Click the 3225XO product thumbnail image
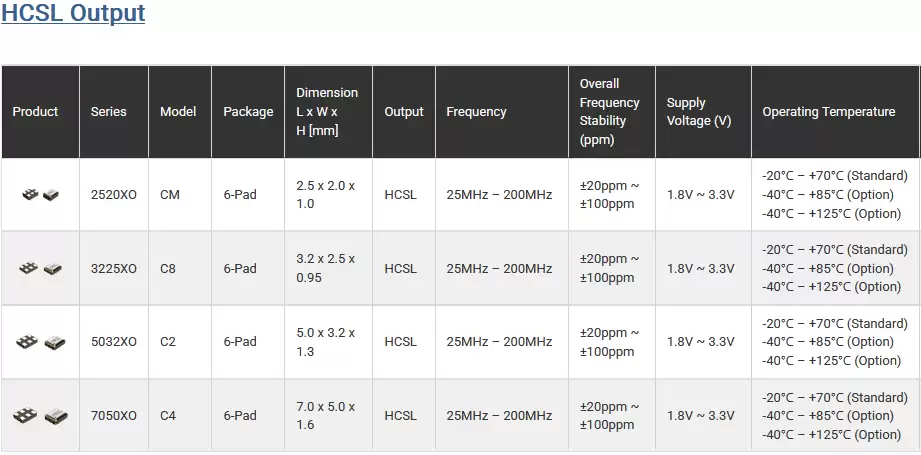The height and width of the screenshot is (455, 921). 41,268
